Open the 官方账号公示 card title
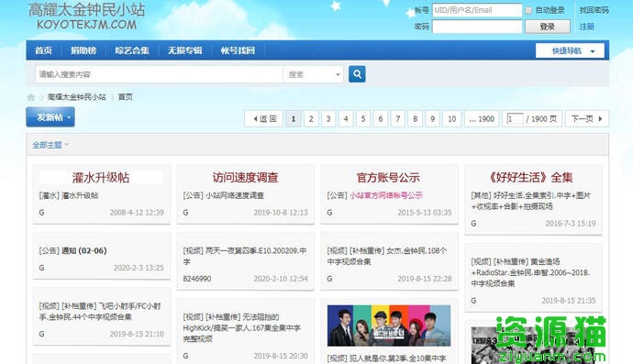This screenshot has width=633, height=364. coord(388,178)
